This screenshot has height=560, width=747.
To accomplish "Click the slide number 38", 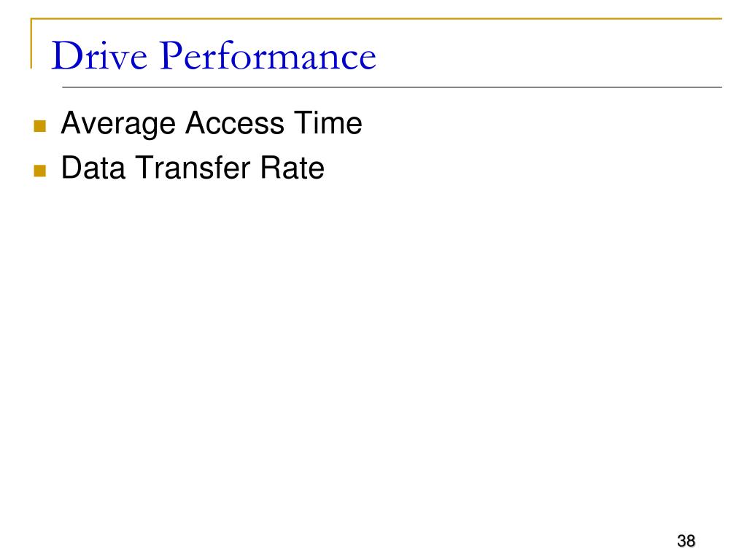I will [x=686, y=541].
